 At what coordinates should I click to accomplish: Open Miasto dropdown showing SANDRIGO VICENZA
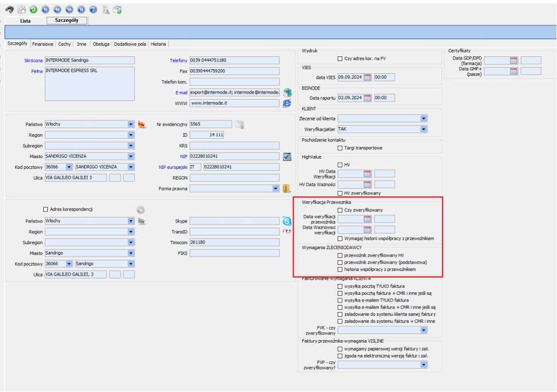tap(131, 156)
